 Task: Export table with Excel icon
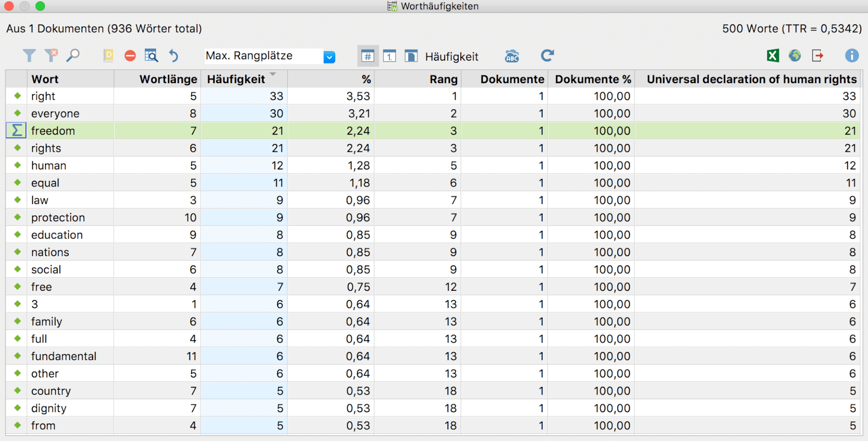pos(773,56)
